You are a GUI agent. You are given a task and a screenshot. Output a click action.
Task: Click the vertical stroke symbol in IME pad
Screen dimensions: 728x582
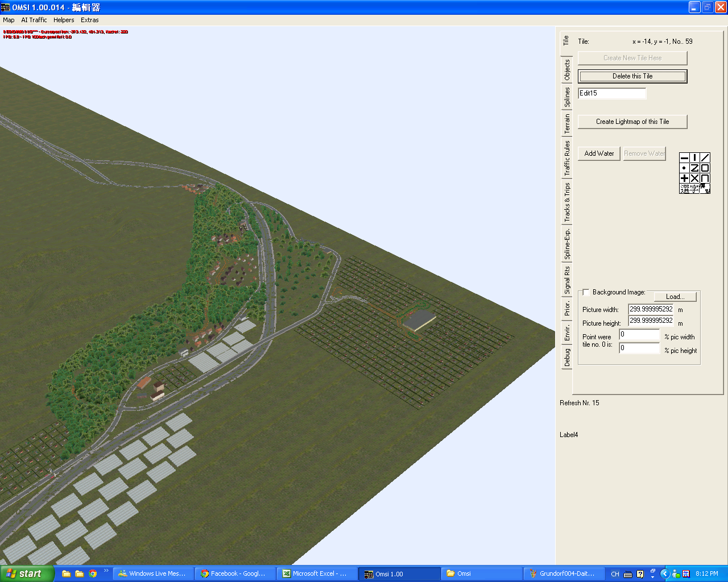(694, 158)
